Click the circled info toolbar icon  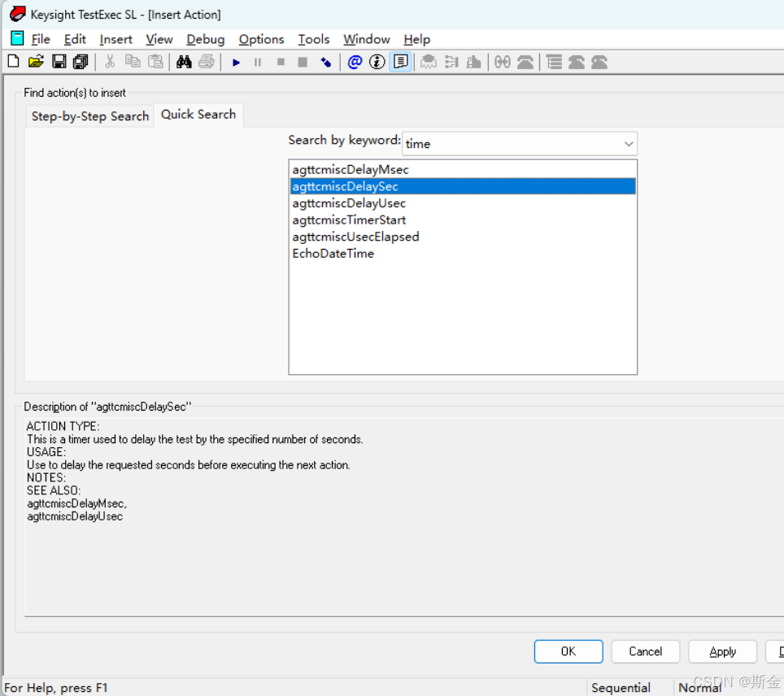(377, 62)
